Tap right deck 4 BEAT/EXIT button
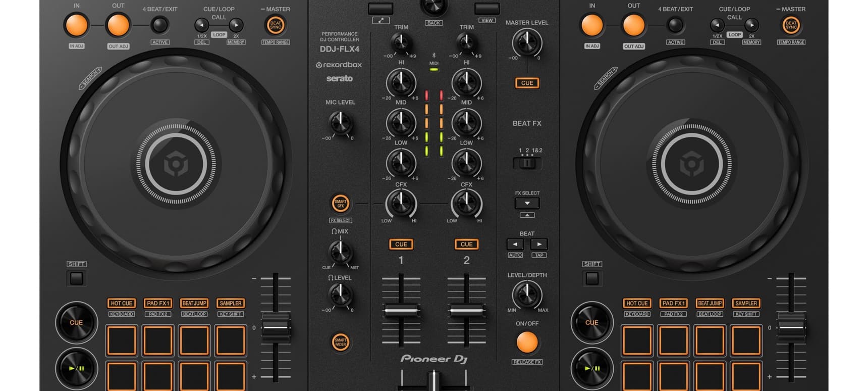Viewport: 868px width, 391px height. click(x=675, y=25)
